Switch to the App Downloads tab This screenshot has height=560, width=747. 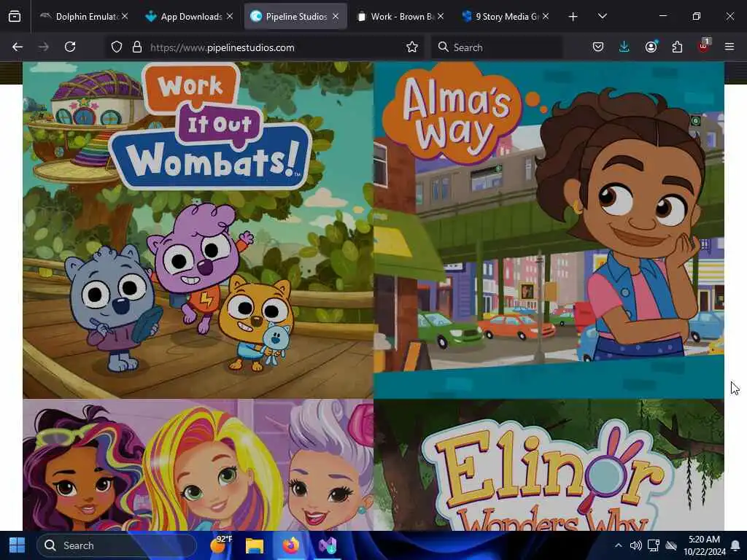(190, 17)
